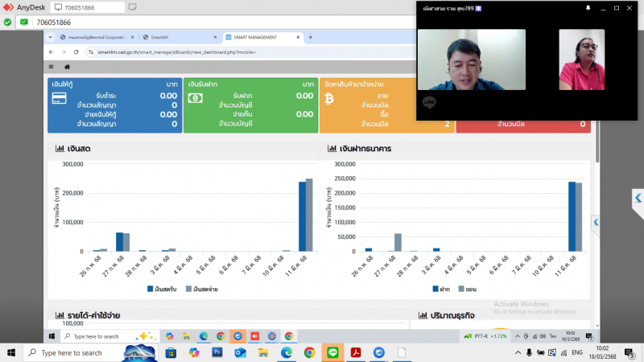Select the woman's video thumbnail
Screen dimensions: 644x362
[581, 60]
